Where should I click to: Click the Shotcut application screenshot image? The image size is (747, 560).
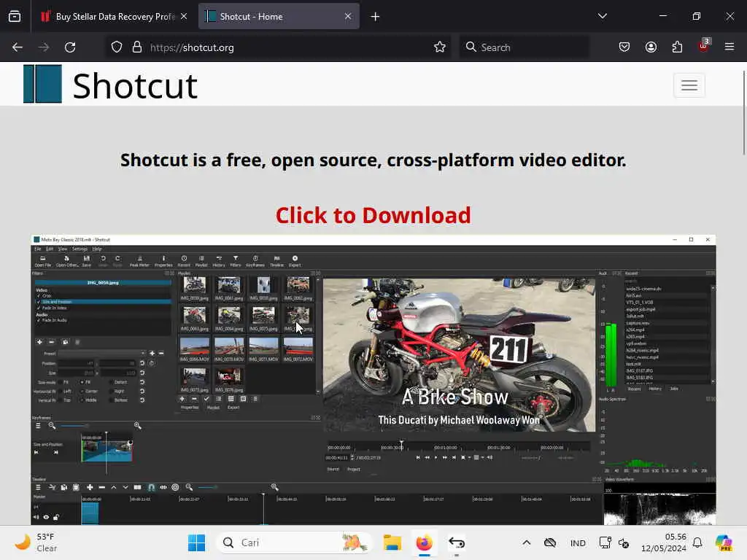[x=373, y=380]
